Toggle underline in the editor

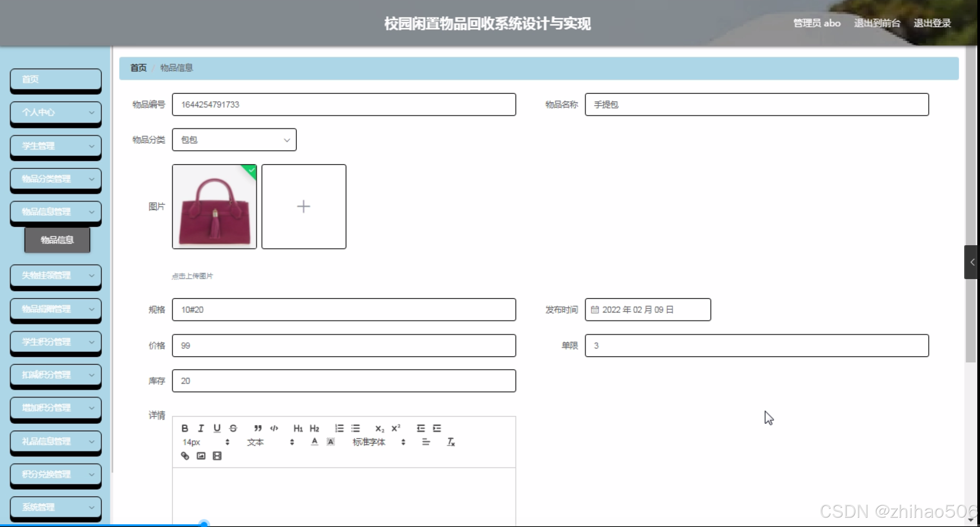pos(217,428)
